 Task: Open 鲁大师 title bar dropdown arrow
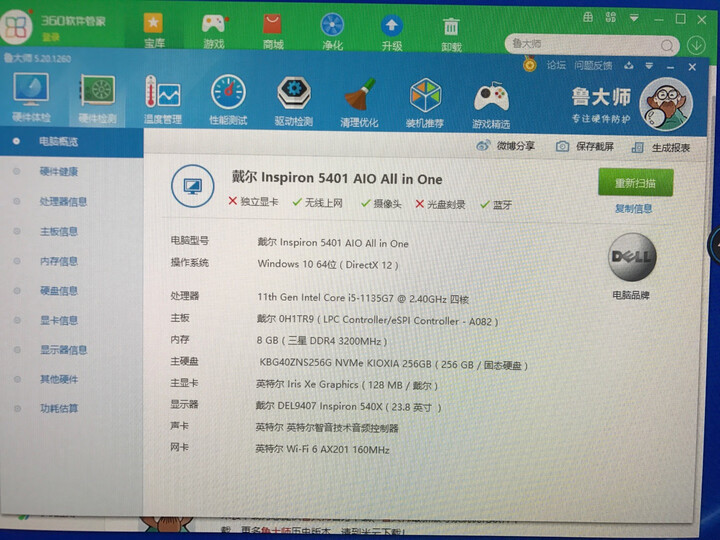coord(649,66)
